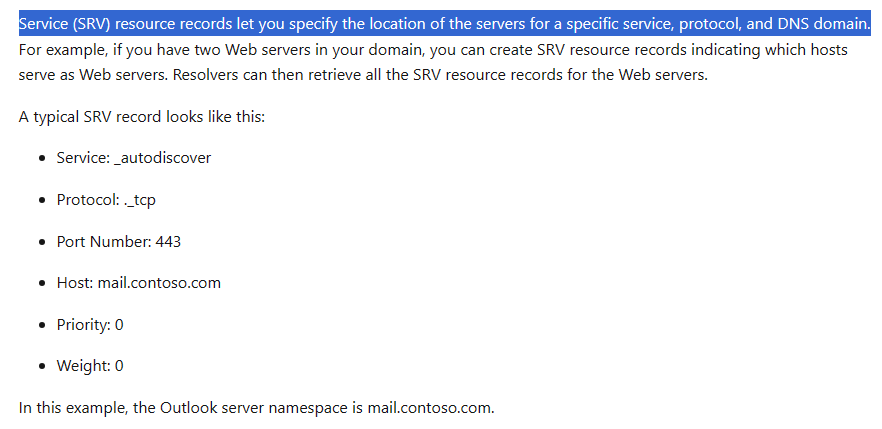
Task: Click the bullet before "Weight: 0"
Action: pos(43,367)
